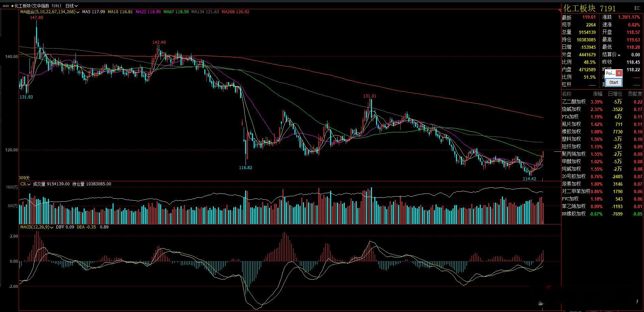Click the 114.42 recent low marker
The width and height of the screenshot is (644, 312).
coord(529,179)
